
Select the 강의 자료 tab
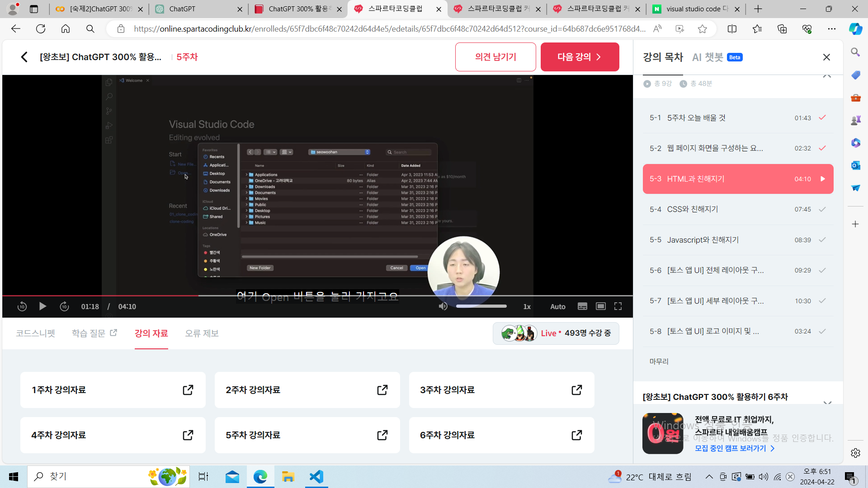coord(151,333)
